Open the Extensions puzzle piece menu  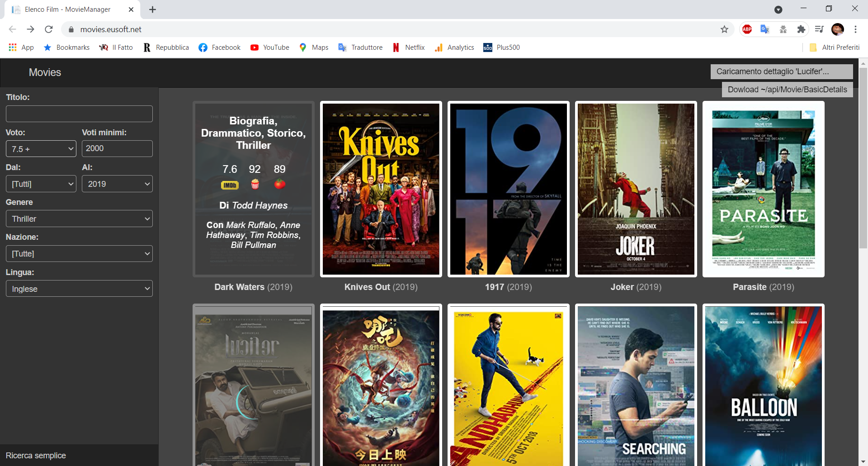pyautogui.click(x=801, y=29)
